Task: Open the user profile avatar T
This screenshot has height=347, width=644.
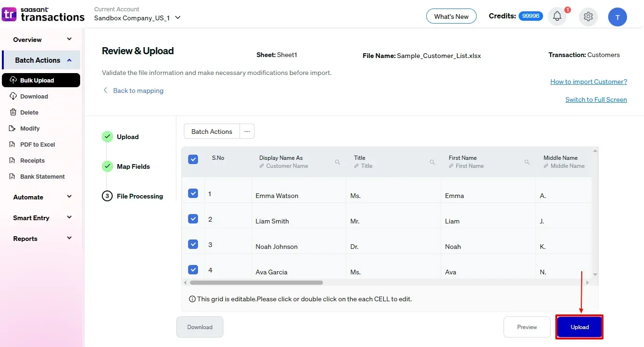Action: tap(617, 17)
